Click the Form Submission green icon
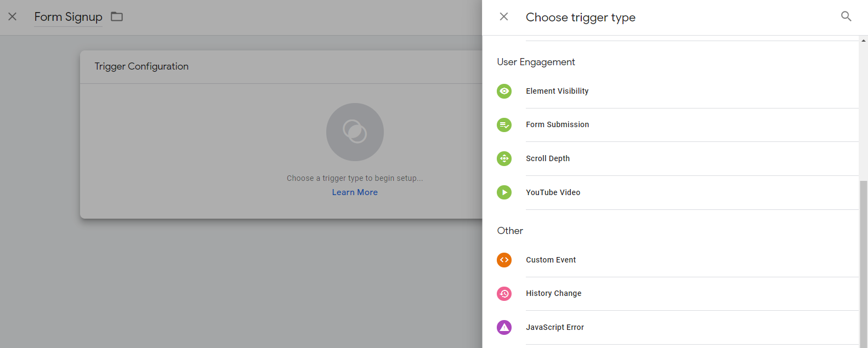Image resolution: width=868 pixels, height=348 pixels. [504, 125]
